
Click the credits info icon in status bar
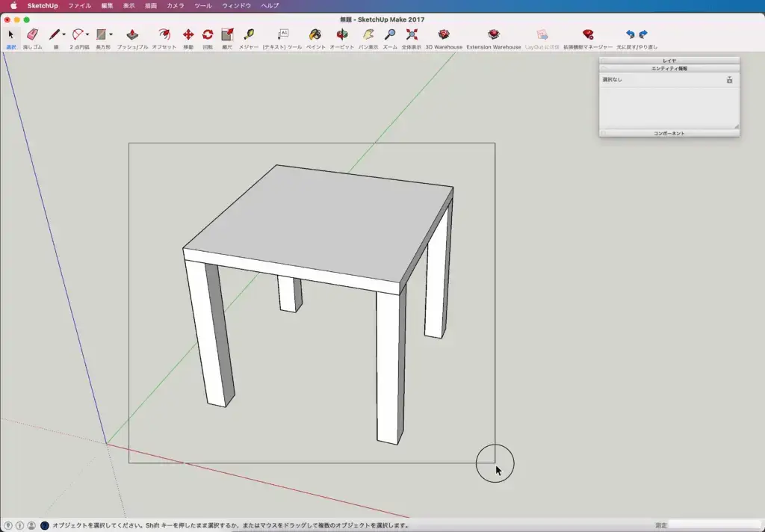(x=20, y=526)
